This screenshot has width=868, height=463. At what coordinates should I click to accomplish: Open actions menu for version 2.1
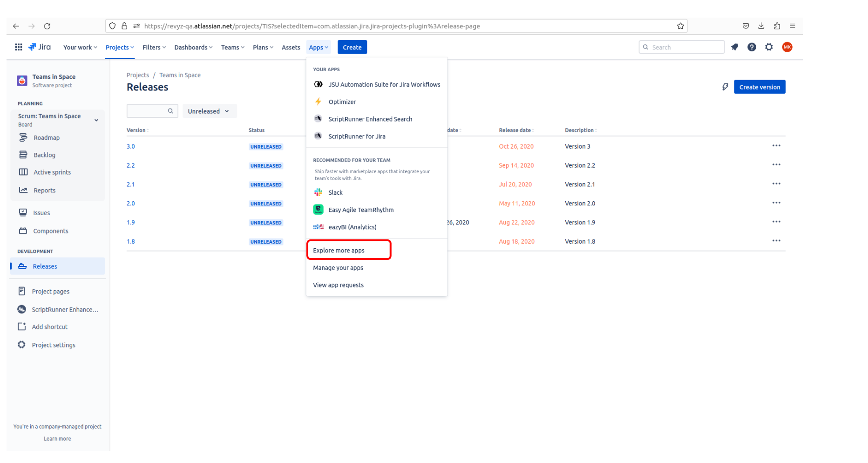[x=776, y=184]
